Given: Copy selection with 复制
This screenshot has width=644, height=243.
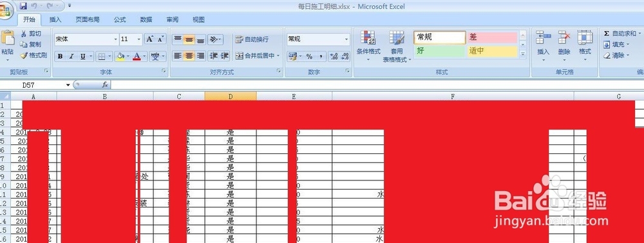Looking at the screenshot, I should tap(31, 44).
